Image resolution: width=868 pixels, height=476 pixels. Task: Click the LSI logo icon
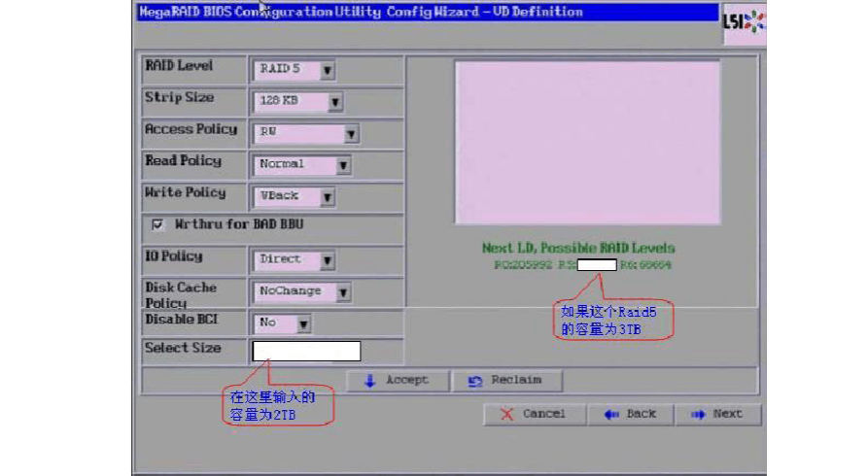pyautogui.click(x=745, y=22)
